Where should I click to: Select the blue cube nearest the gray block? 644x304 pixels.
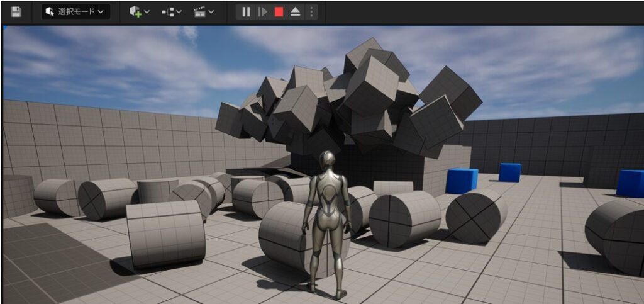[462, 181]
